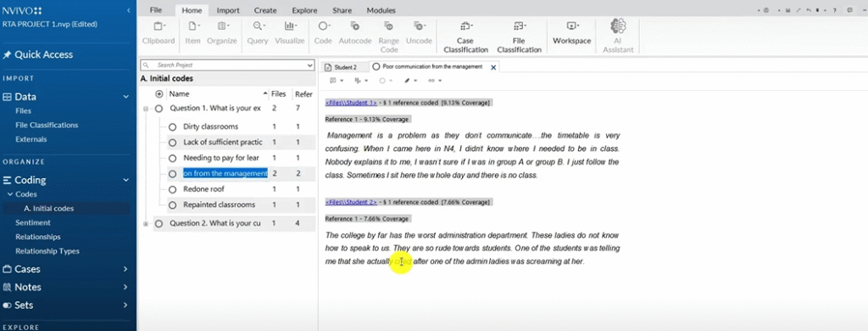The height and width of the screenshot is (331, 868).
Task: Select A. Initial codes in sidebar
Action: tap(48, 209)
